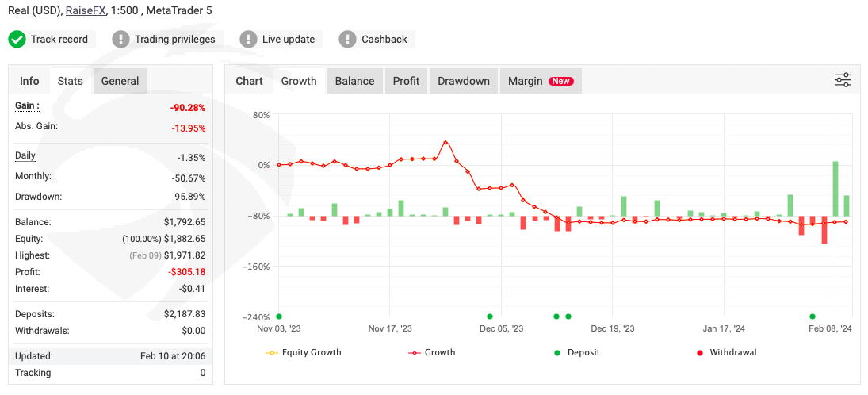This screenshot has width=868, height=395.
Task: Toggle the red Growth series in legend
Action: point(432,352)
